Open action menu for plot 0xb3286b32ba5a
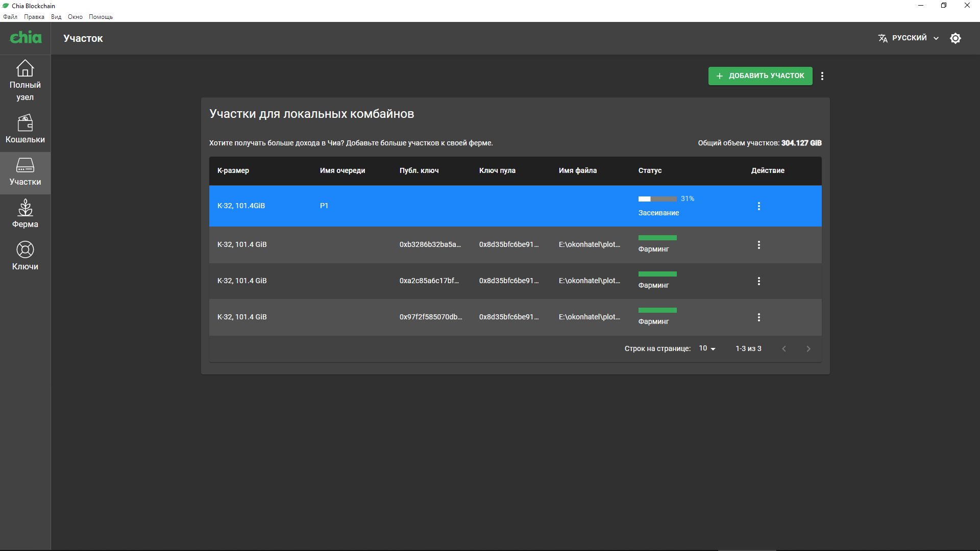The width and height of the screenshot is (980, 551). [x=758, y=245]
